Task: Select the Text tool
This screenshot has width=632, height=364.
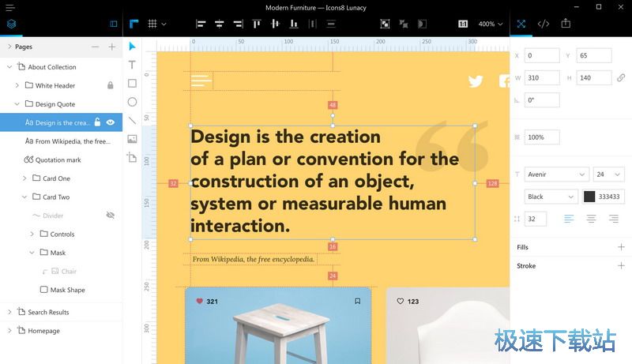Action: [x=132, y=65]
